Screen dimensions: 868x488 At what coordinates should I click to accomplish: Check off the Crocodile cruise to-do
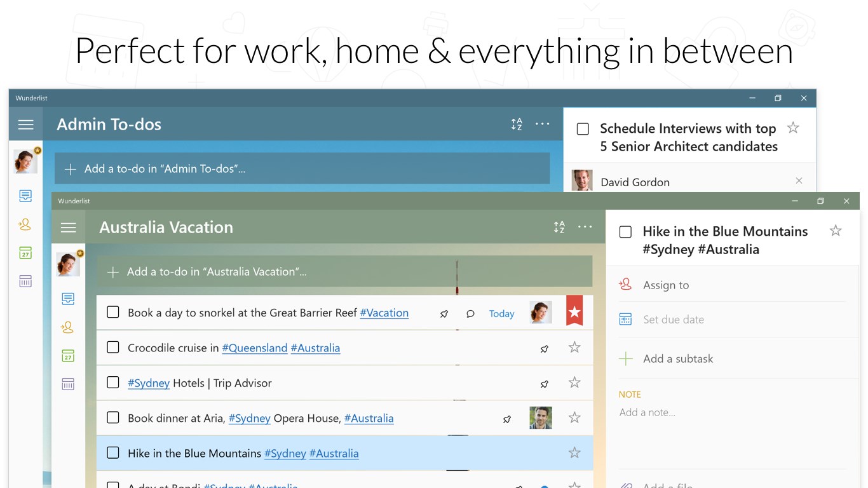pos(113,348)
